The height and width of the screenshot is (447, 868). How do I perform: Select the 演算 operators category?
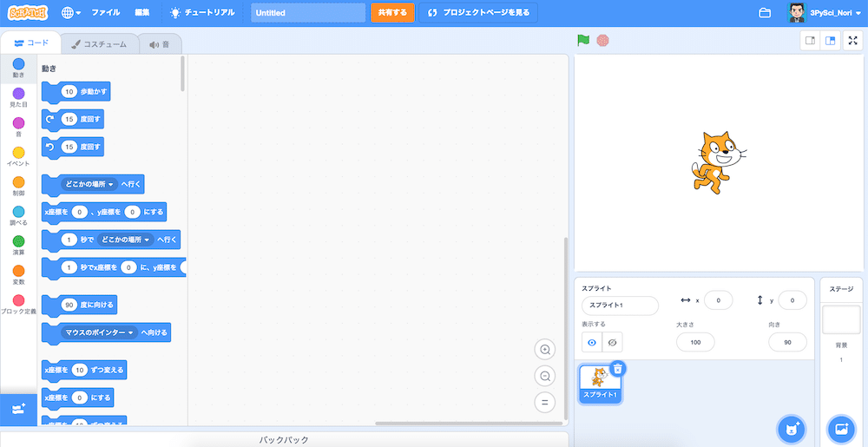coord(18,246)
